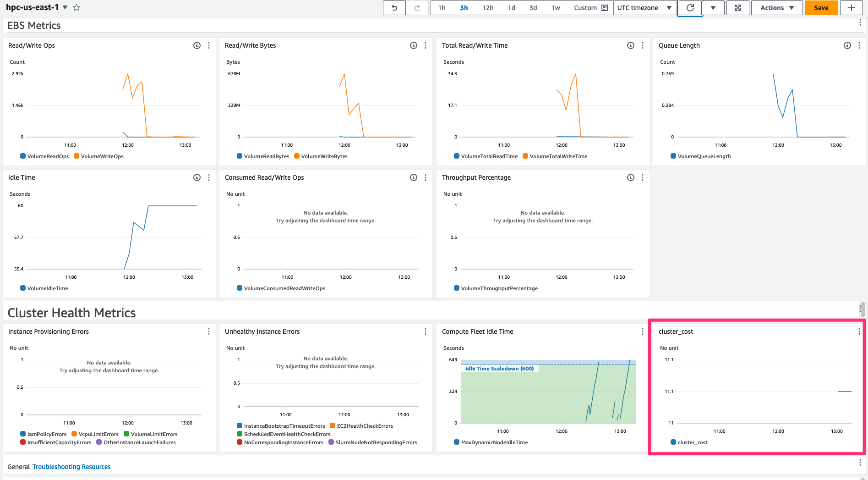Refresh the dashboard

click(690, 8)
